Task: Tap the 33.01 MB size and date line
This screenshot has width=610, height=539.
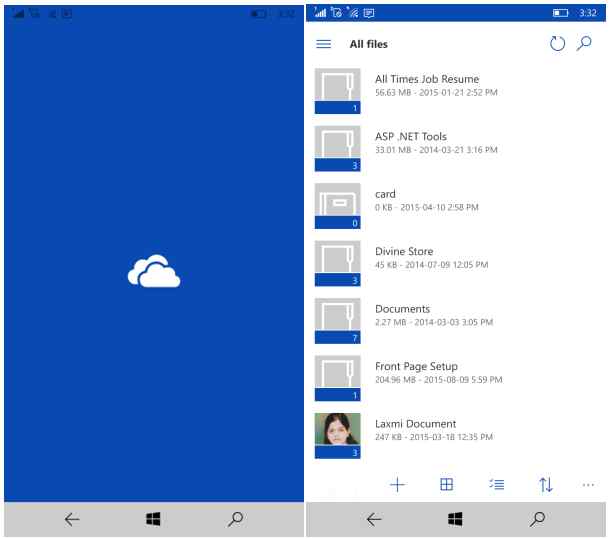Action: pos(436,150)
